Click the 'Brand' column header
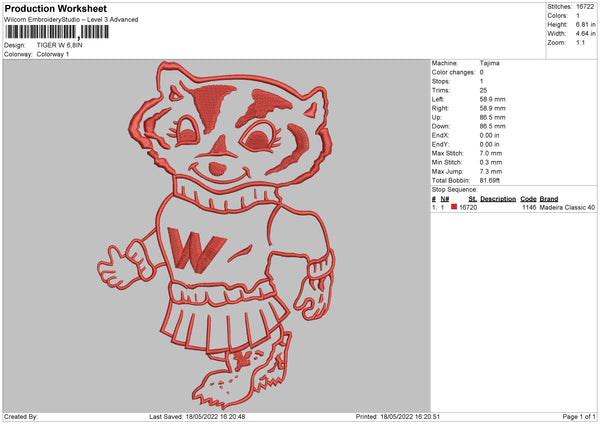Image resolution: width=600 pixels, height=424 pixels. pyautogui.click(x=549, y=199)
